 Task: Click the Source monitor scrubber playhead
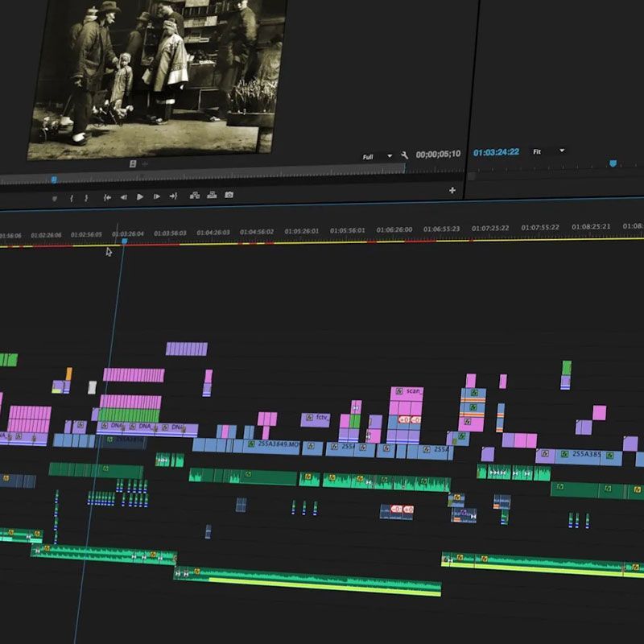tap(54, 179)
